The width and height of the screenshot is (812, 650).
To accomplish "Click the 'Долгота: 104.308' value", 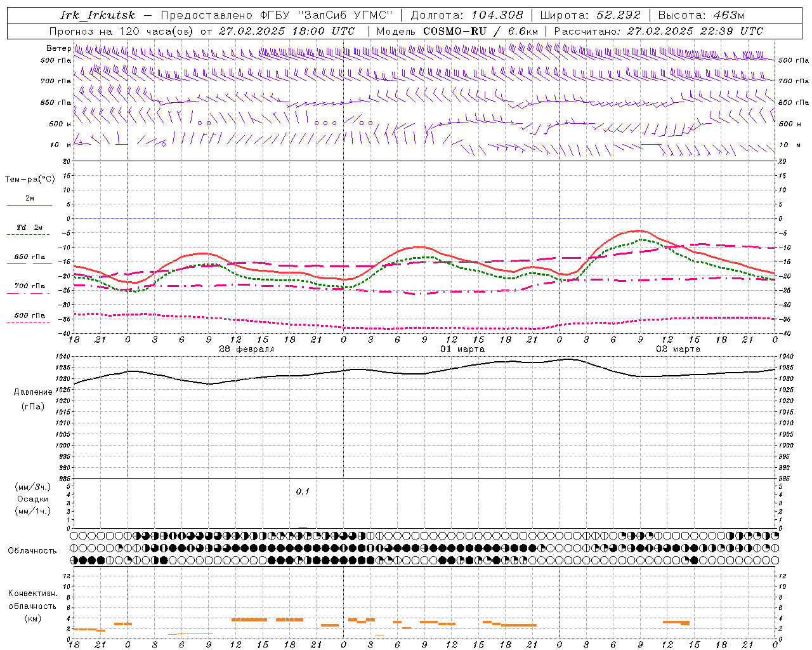I will point(467,15).
